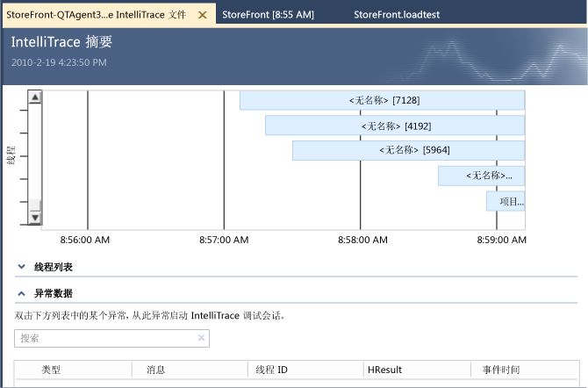Image resolution: width=588 pixels, height=388 pixels.
Task: Switch to the StoreFront [8:55 AM] tab
Action: (x=269, y=15)
